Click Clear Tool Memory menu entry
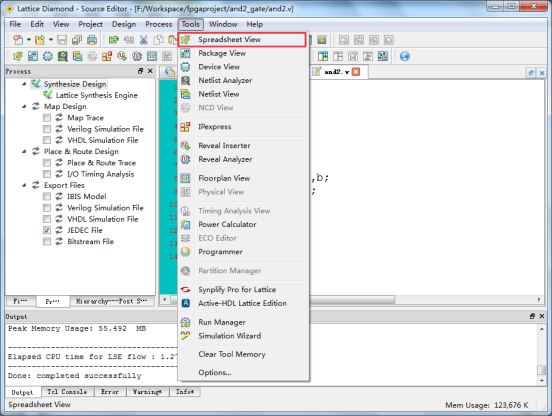The image size is (552, 416). pyautogui.click(x=243, y=354)
